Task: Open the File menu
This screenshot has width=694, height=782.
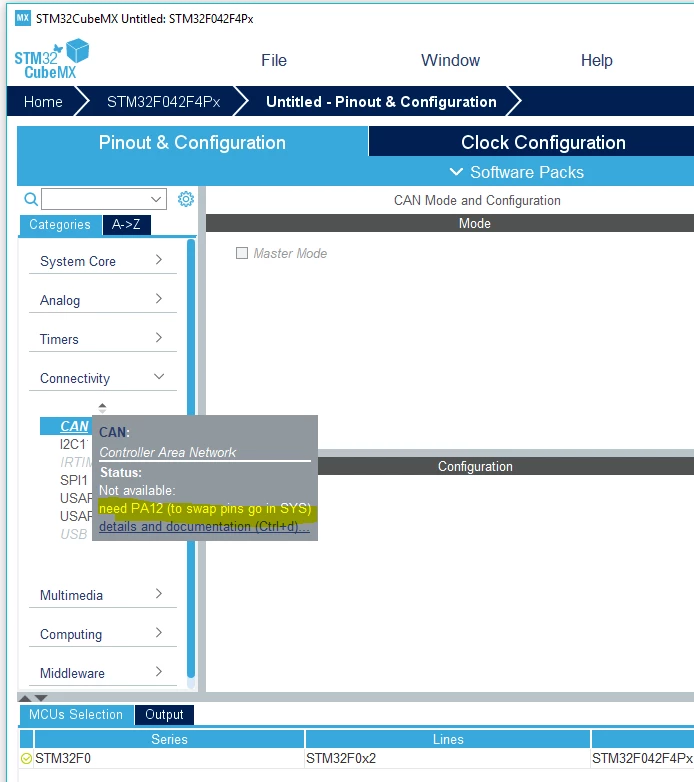Action: 274,60
